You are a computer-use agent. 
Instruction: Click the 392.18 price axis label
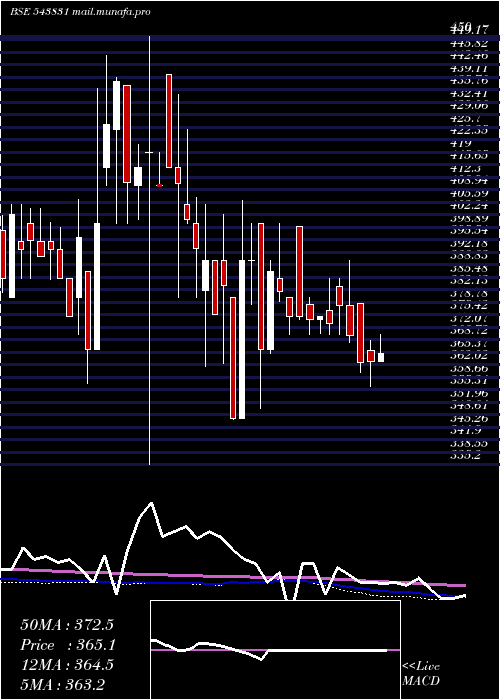click(468, 244)
